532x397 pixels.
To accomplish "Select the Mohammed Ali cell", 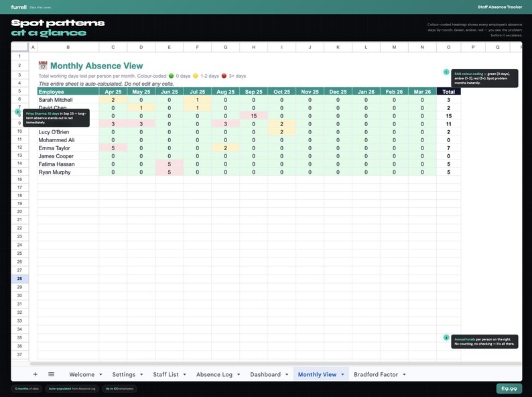I will pyautogui.click(x=68, y=140).
